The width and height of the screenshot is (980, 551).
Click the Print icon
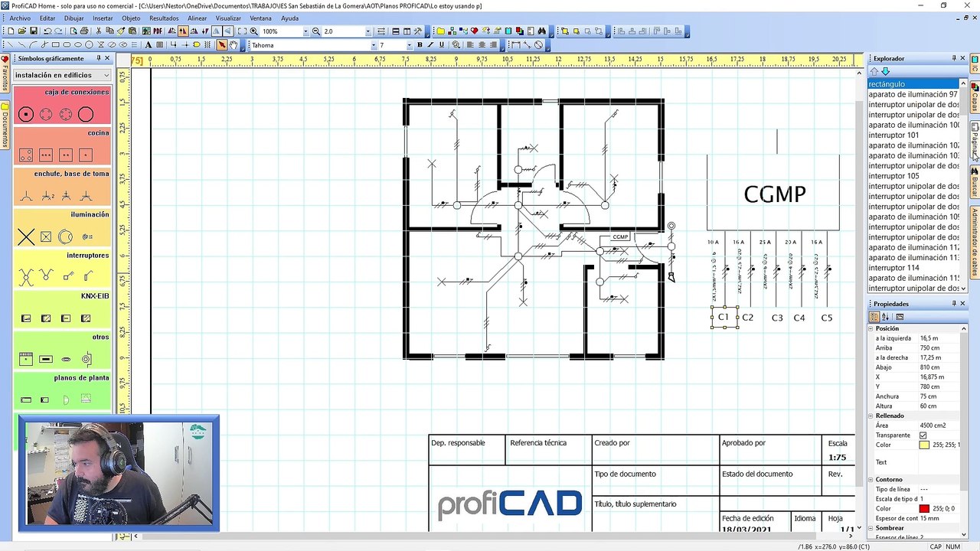[x=84, y=31]
